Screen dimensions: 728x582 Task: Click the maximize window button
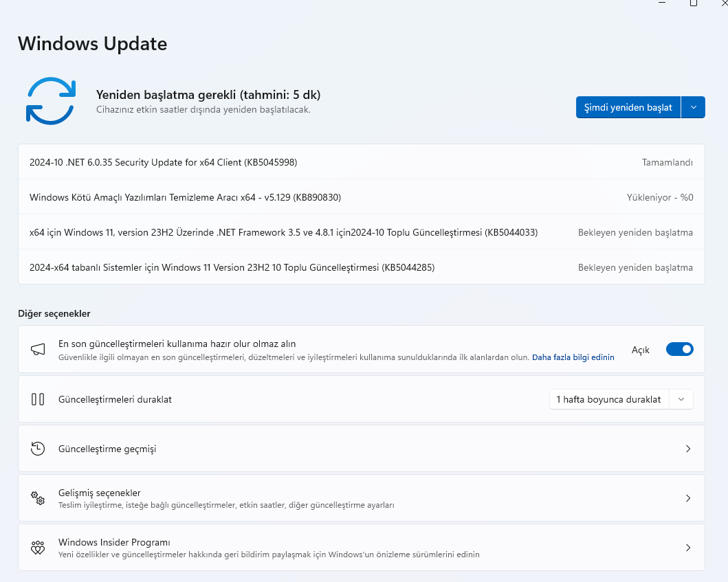pos(694,3)
